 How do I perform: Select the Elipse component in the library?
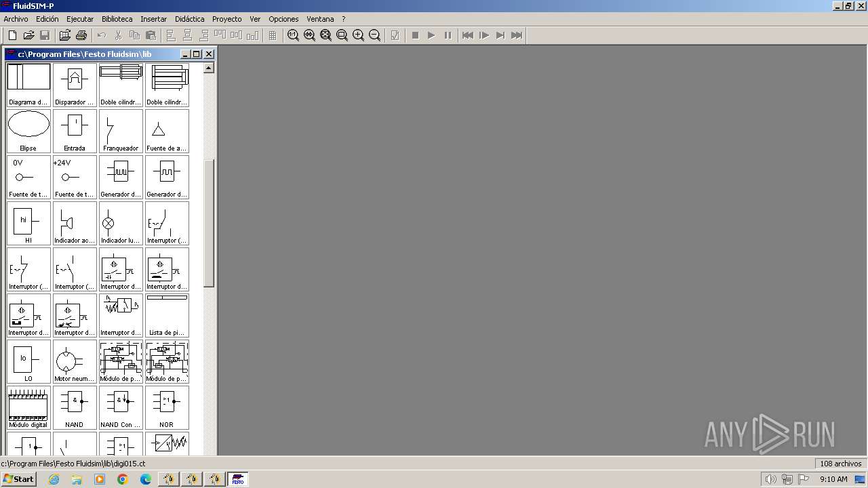[x=28, y=131]
